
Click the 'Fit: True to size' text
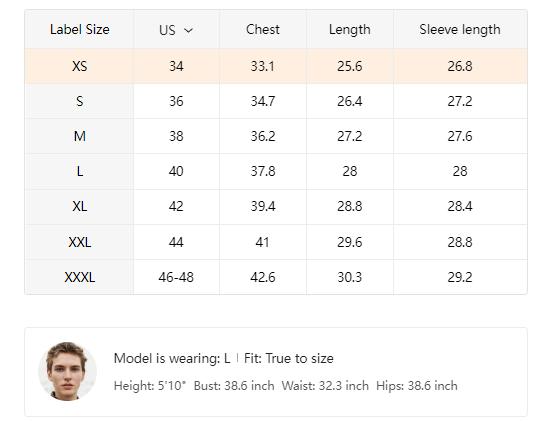click(289, 358)
